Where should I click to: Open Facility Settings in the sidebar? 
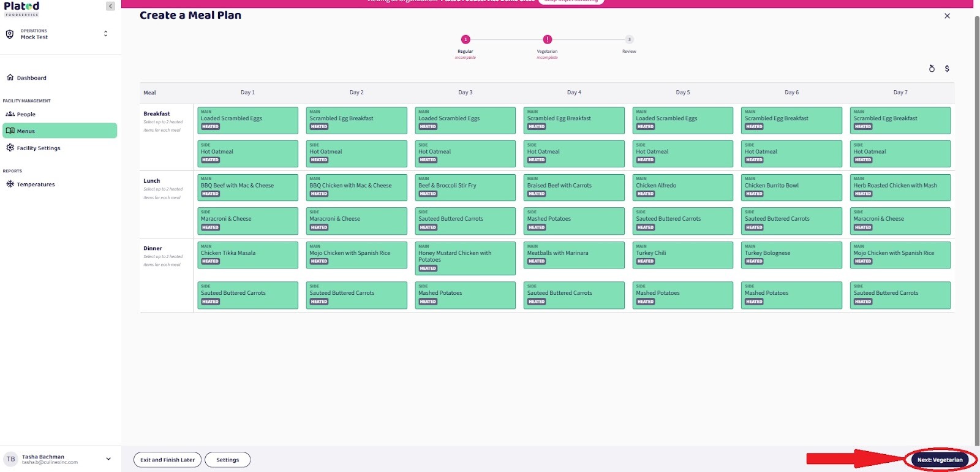[x=38, y=148]
